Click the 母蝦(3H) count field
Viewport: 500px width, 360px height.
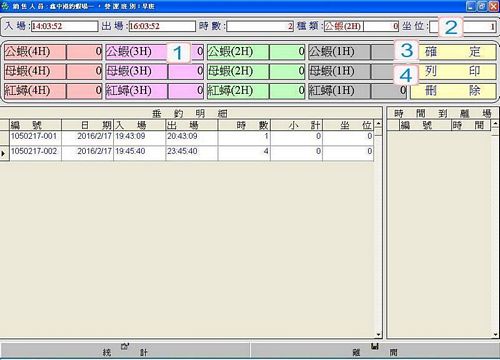[186, 72]
